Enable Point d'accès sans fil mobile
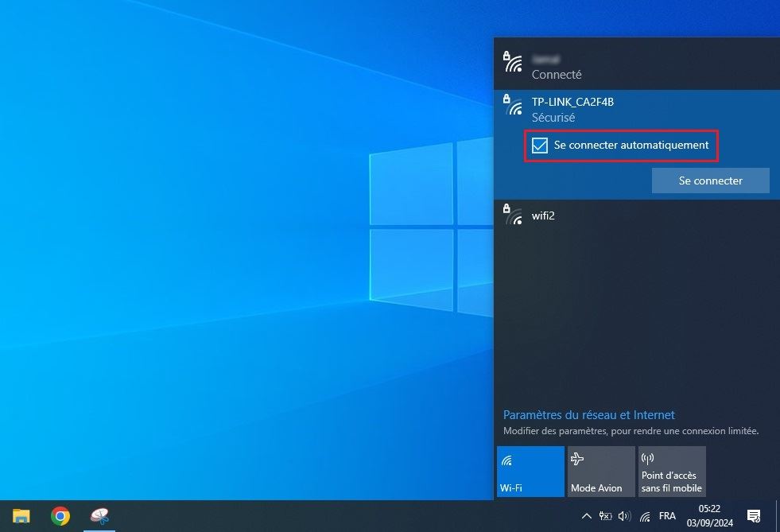The width and height of the screenshot is (780, 532). (x=672, y=471)
